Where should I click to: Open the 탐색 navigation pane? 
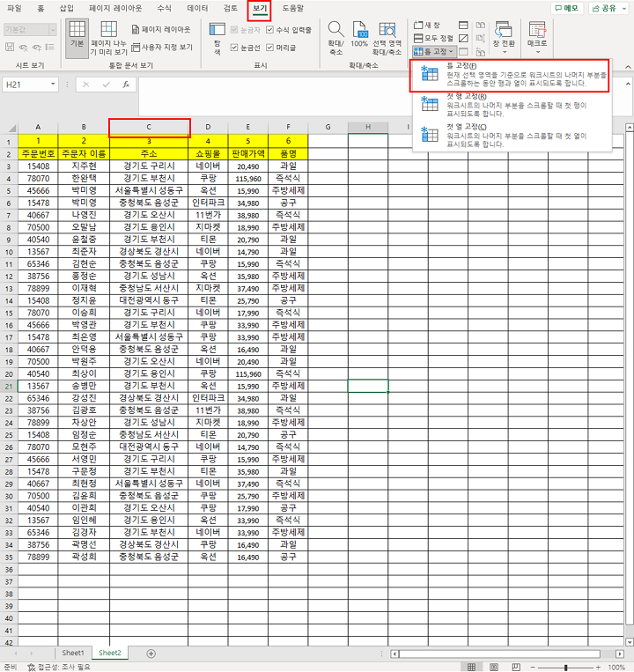[x=217, y=38]
